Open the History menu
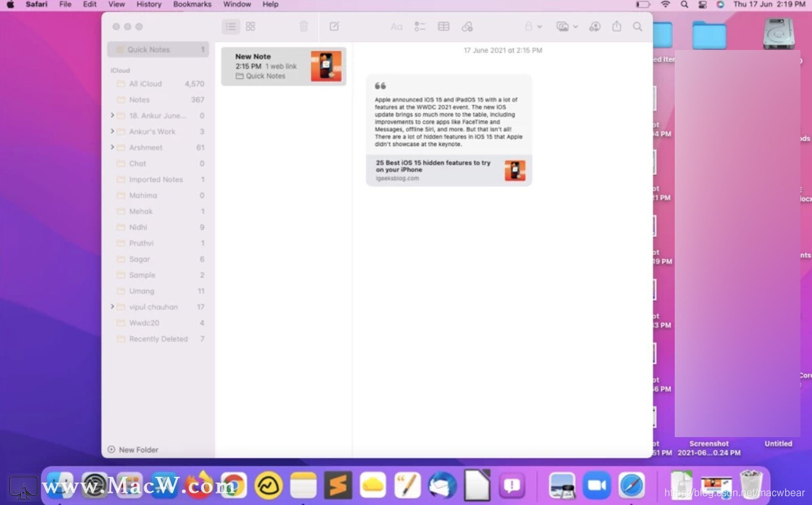The image size is (812, 505). point(149,4)
